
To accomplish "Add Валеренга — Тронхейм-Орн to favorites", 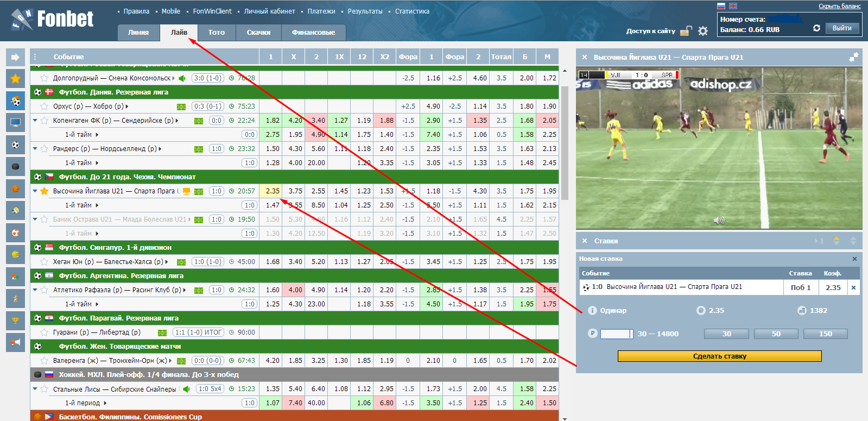I will [x=45, y=361].
